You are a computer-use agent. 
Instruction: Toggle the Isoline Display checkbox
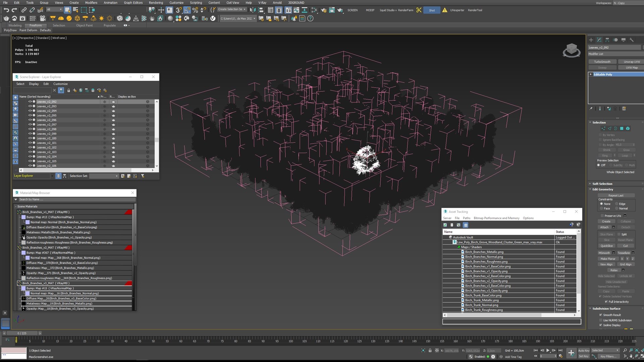tap(601, 325)
